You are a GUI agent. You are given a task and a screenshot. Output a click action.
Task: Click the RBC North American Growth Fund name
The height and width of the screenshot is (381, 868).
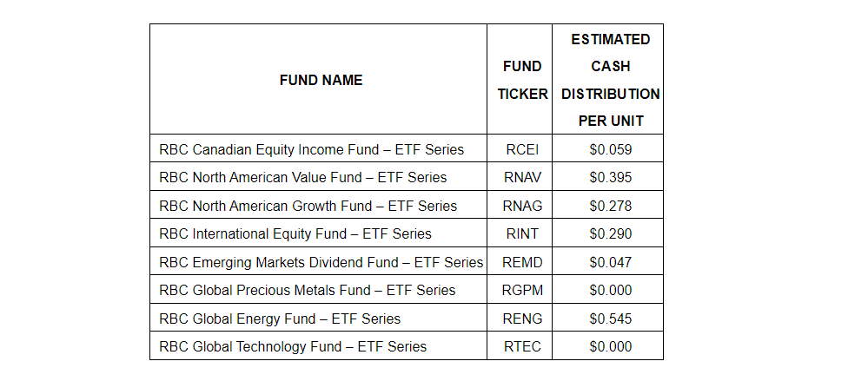pyautogui.click(x=308, y=206)
